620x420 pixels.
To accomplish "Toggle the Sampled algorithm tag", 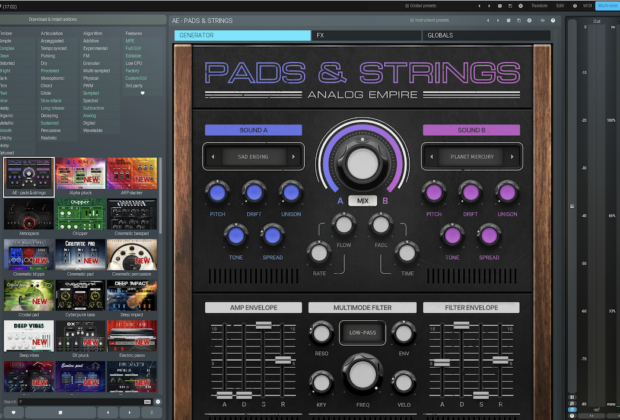I will (91, 93).
